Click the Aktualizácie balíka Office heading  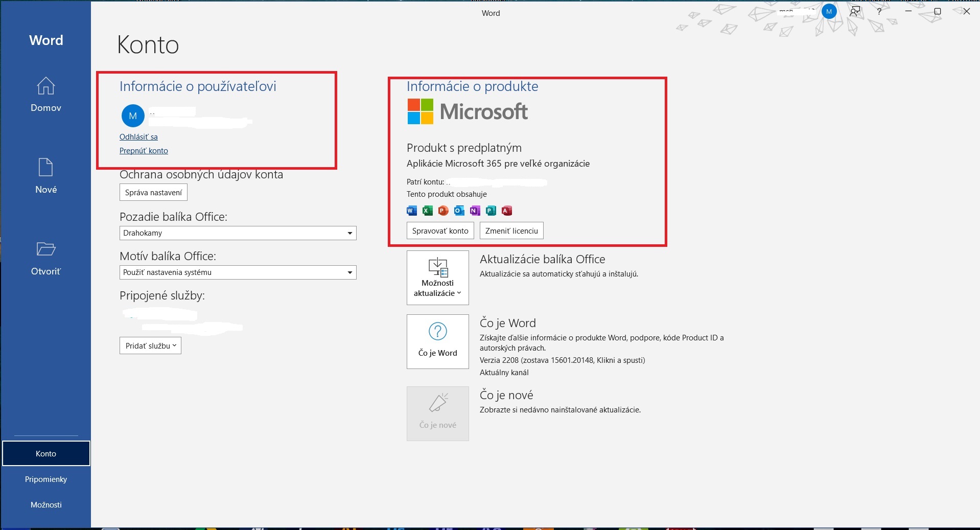point(542,259)
